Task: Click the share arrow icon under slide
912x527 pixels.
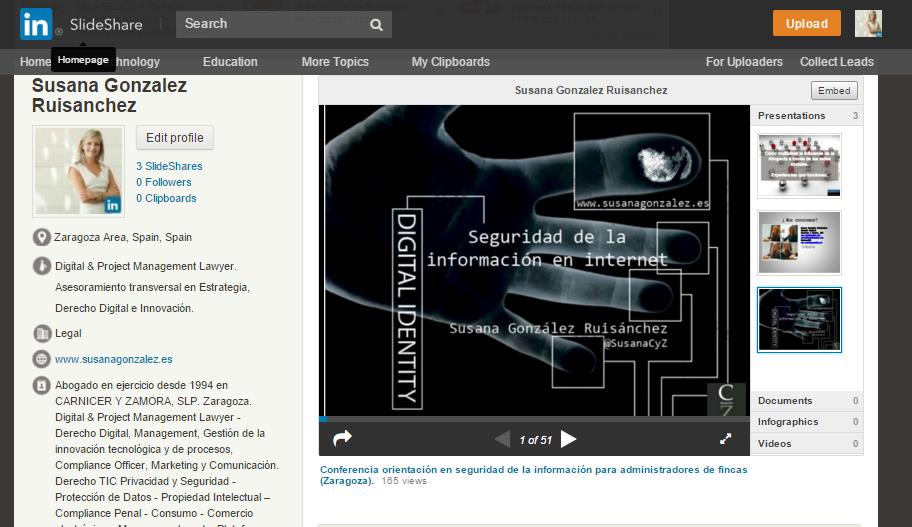Action: point(342,439)
